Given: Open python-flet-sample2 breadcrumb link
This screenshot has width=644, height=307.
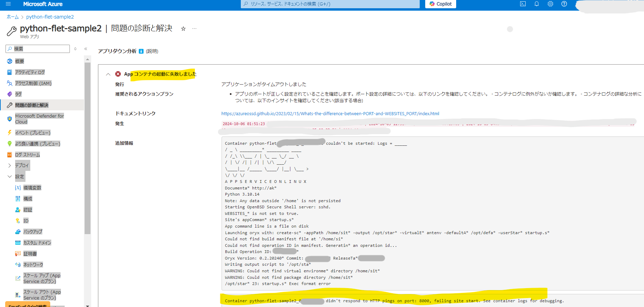Looking at the screenshot, I should (50, 17).
